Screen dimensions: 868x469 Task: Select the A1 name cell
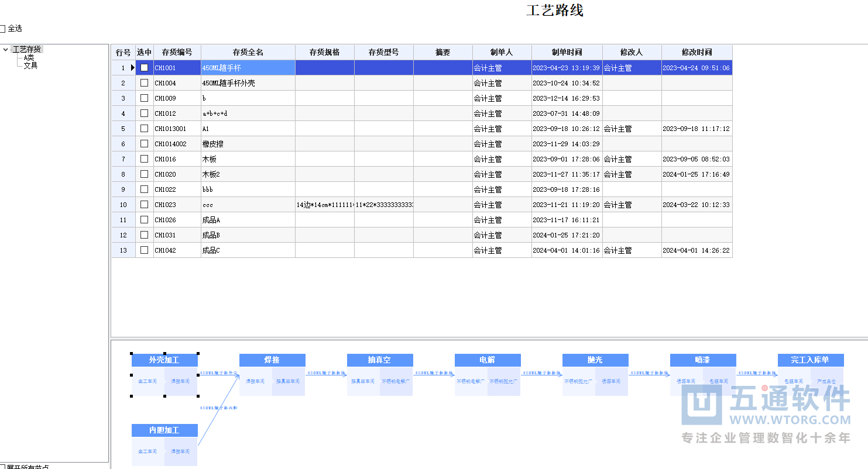tap(248, 129)
